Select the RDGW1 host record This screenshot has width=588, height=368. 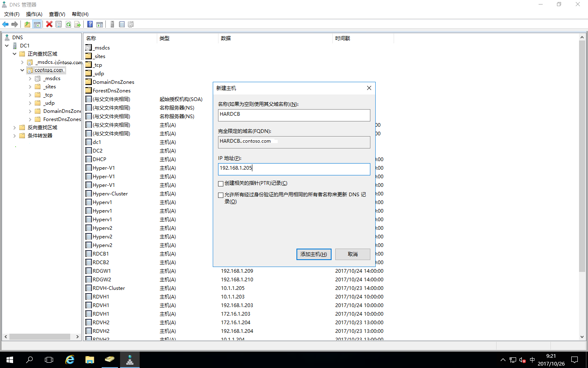click(101, 271)
